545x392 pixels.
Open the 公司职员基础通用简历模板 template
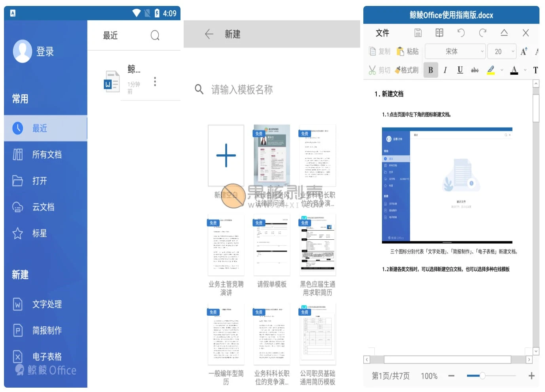(x=318, y=335)
